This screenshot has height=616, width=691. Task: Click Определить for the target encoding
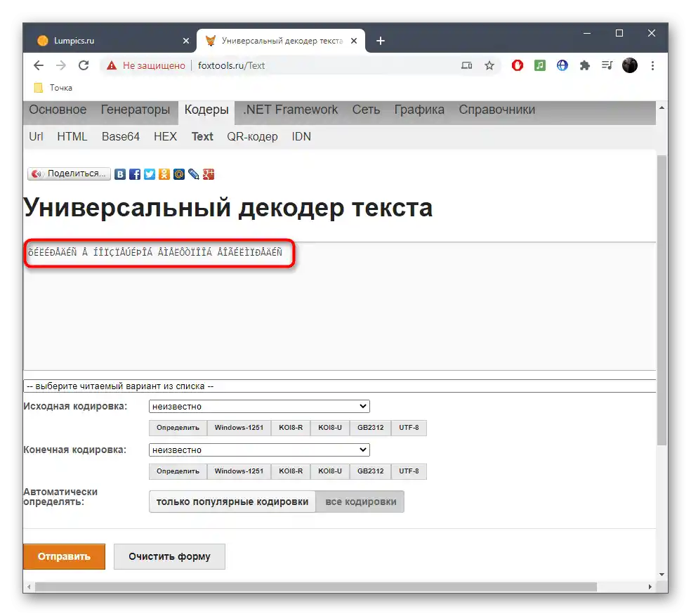pyautogui.click(x=178, y=471)
